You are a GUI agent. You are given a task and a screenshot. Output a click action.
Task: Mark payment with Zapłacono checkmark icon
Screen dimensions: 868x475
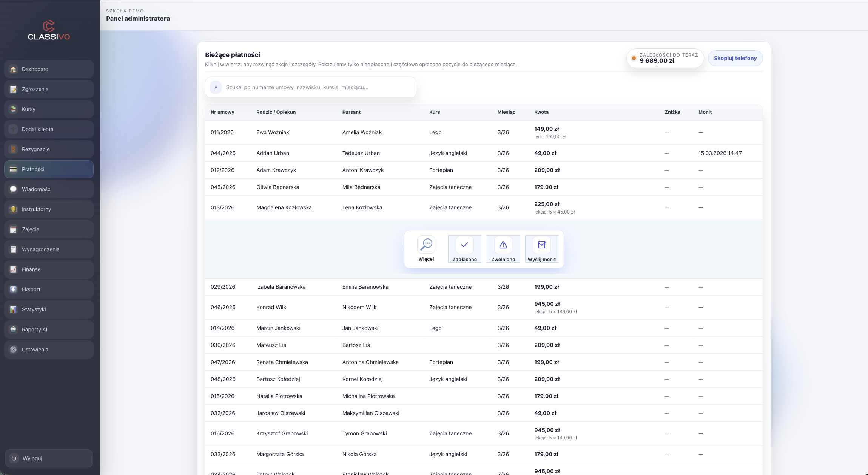tap(464, 245)
